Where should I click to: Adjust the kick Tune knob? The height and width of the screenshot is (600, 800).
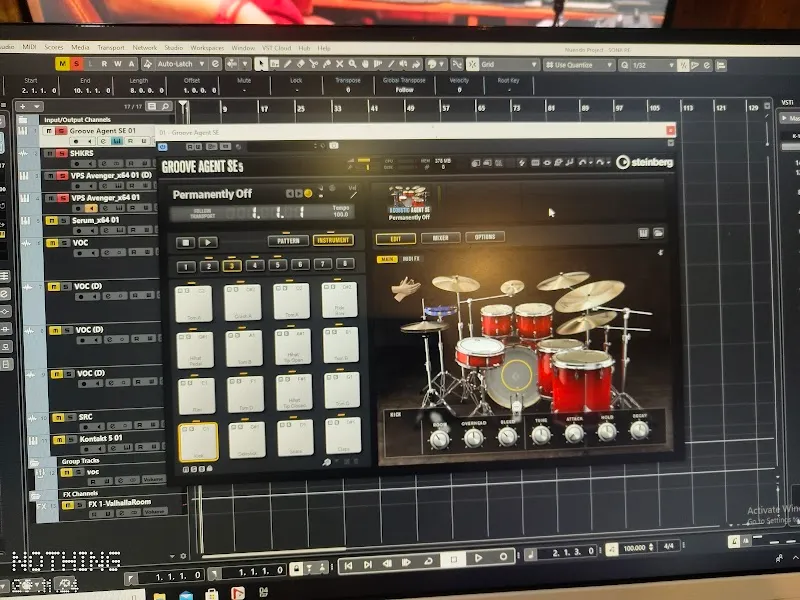(541, 435)
